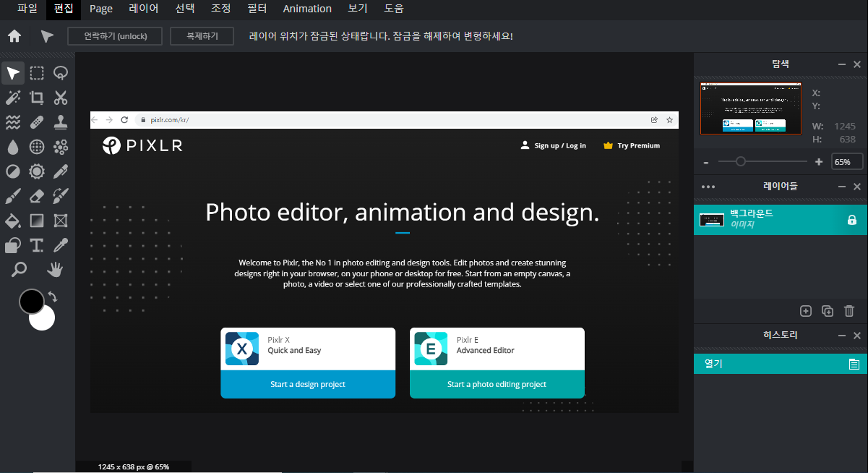Select the Clone Stamp tool
This screenshot has height=473, width=868.
pyautogui.click(x=60, y=122)
